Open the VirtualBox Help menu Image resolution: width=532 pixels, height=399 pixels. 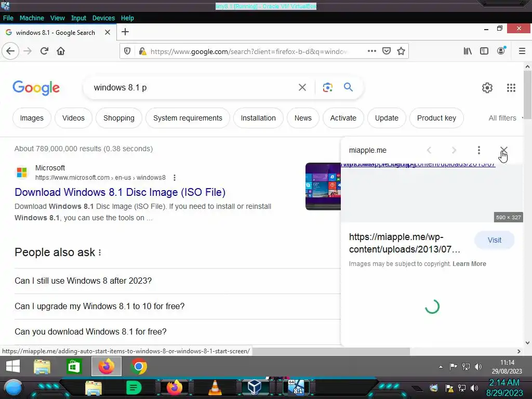pos(127,18)
